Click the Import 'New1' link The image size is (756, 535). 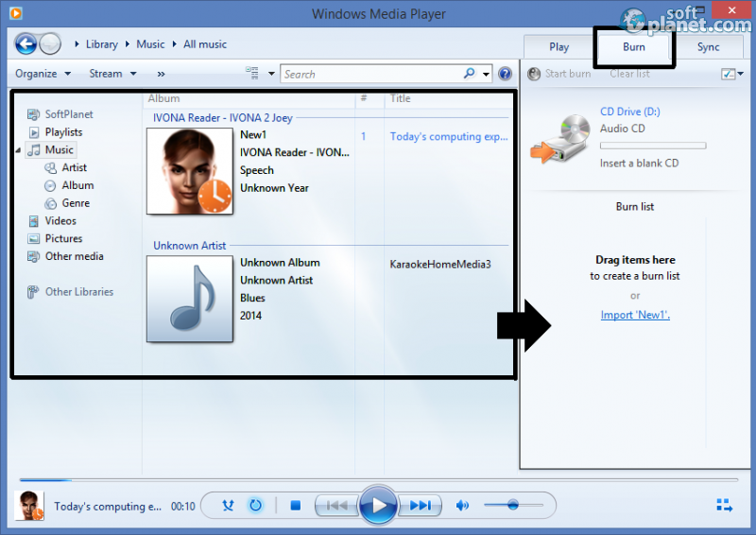pos(635,315)
